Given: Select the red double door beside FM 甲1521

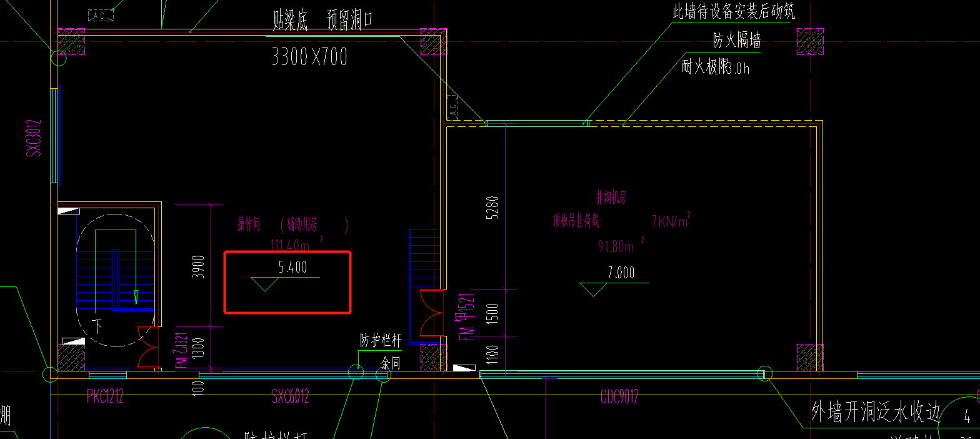Looking at the screenshot, I should [432, 314].
